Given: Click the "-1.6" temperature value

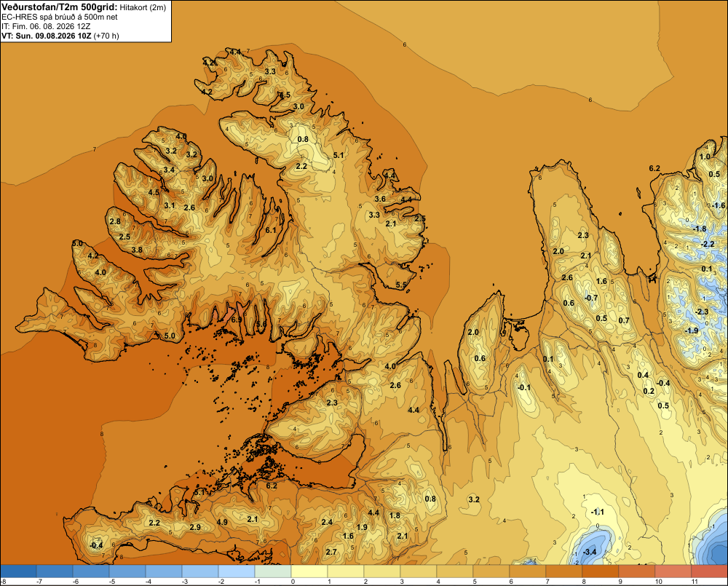Looking at the screenshot, I should pyautogui.click(x=718, y=205).
